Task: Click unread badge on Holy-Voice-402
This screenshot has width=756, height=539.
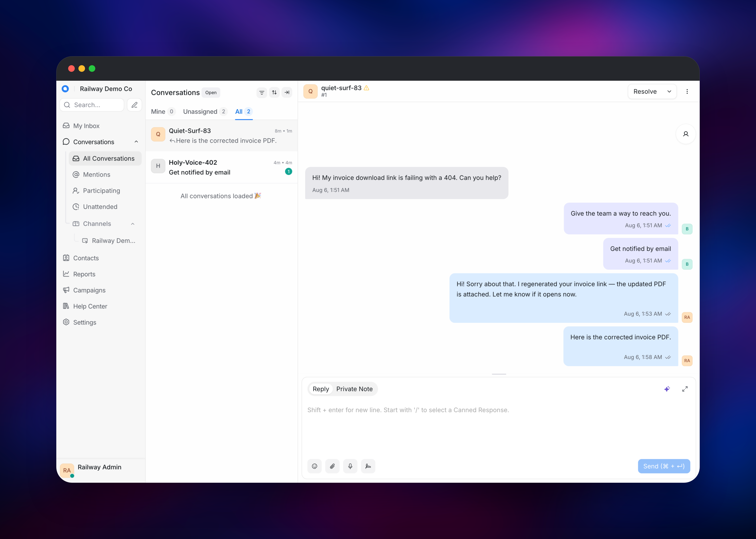Action: [289, 172]
